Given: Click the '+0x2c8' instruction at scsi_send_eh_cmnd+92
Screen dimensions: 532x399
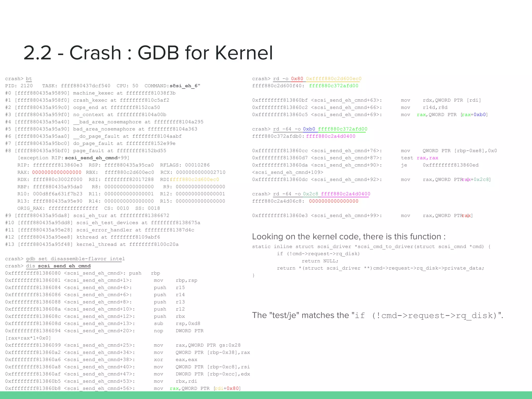Looking at the screenshot, I should (371, 179).
